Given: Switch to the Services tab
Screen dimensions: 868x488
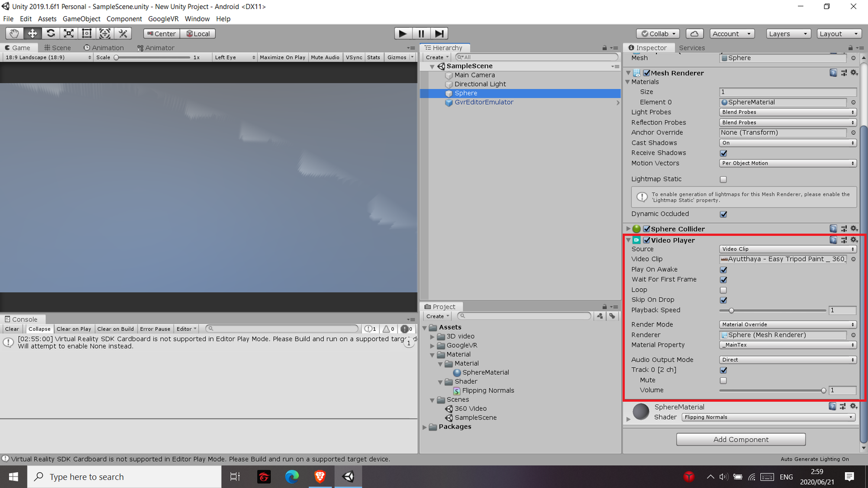Looking at the screenshot, I should point(692,48).
